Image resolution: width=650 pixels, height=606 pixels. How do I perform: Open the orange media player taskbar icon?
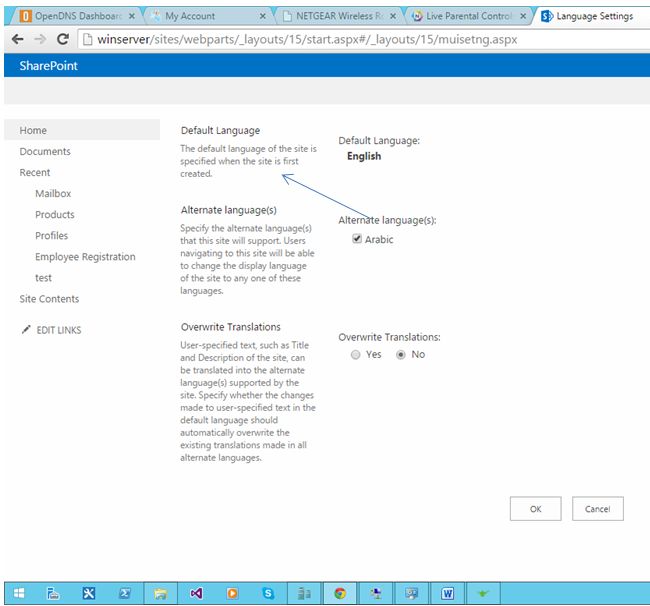coord(233,593)
